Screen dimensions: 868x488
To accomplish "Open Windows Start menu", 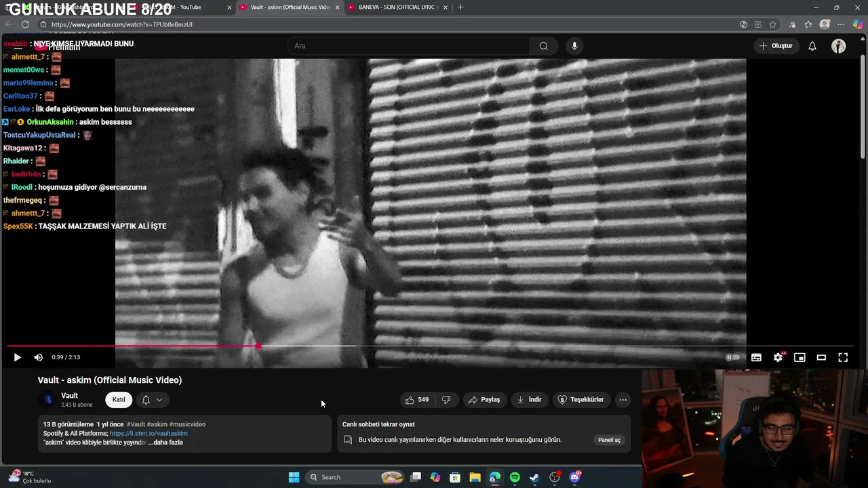I will [294, 478].
